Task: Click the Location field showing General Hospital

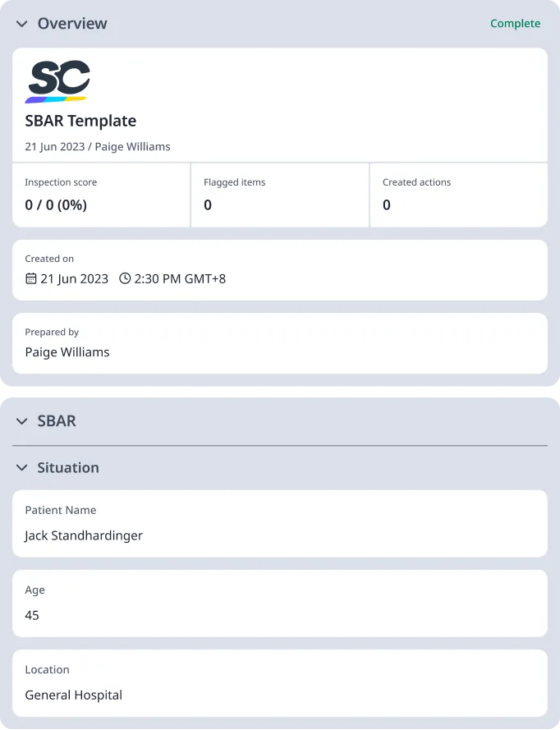Action: click(x=279, y=683)
